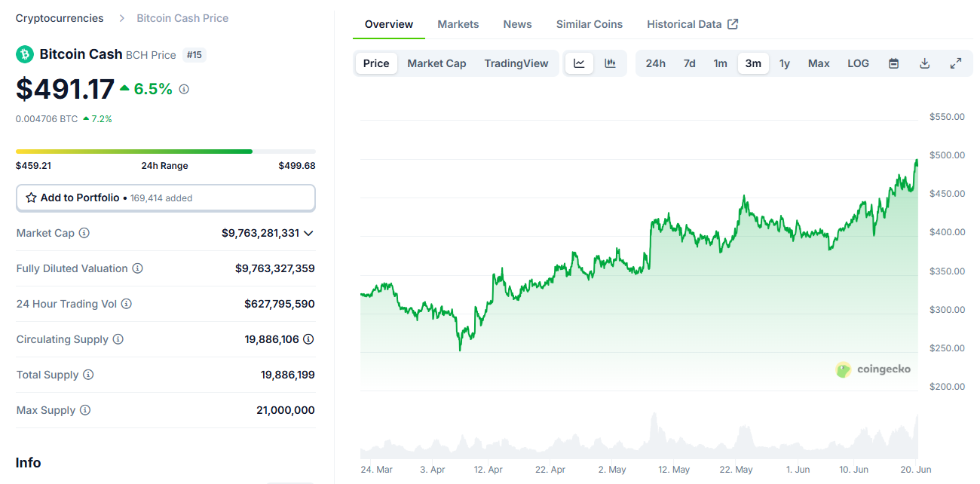This screenshot has height=484, width=980.
Task: Go to Cryptocurrencies breadcrumb link
Action: 60,18
